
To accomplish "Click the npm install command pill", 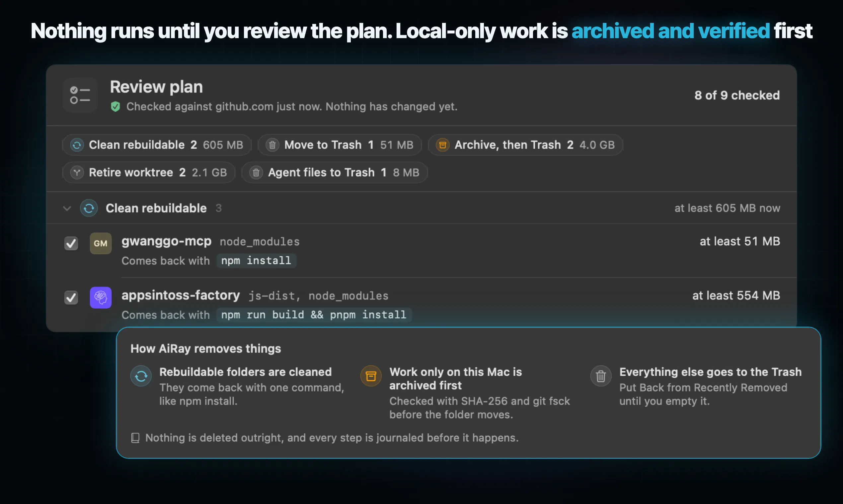I will tap(256, 261).
